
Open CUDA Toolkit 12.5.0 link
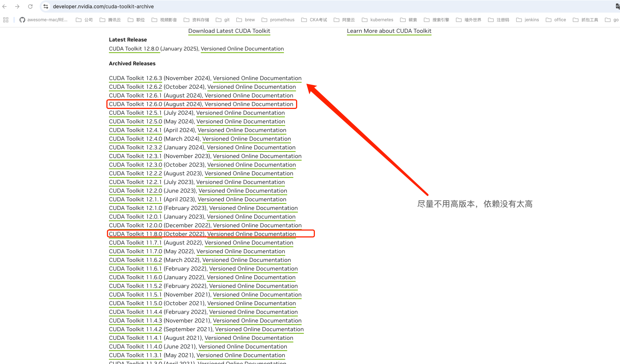pyautogui.click(x=136, y=122)
